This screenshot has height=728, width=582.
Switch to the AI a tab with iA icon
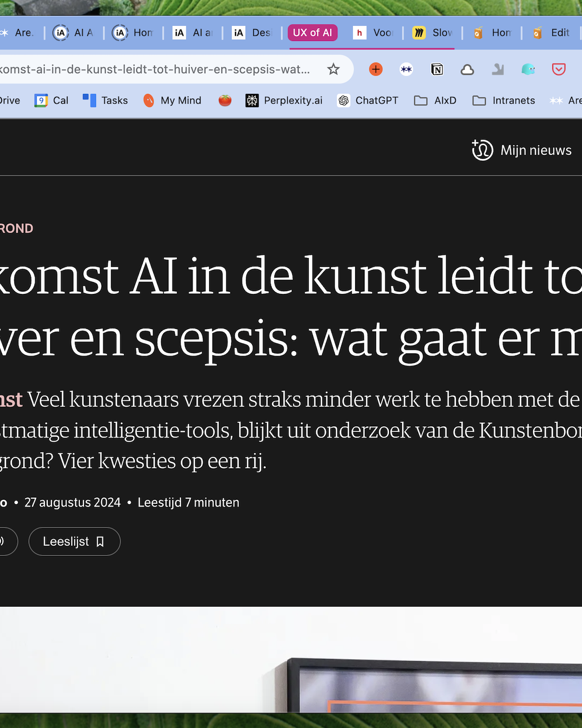point(193,33)
